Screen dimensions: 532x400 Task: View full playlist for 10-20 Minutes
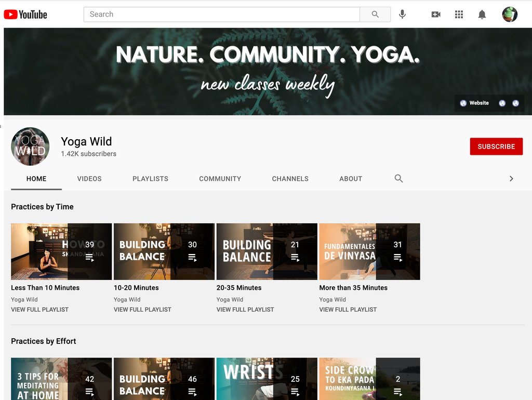(x=142, y=310)
